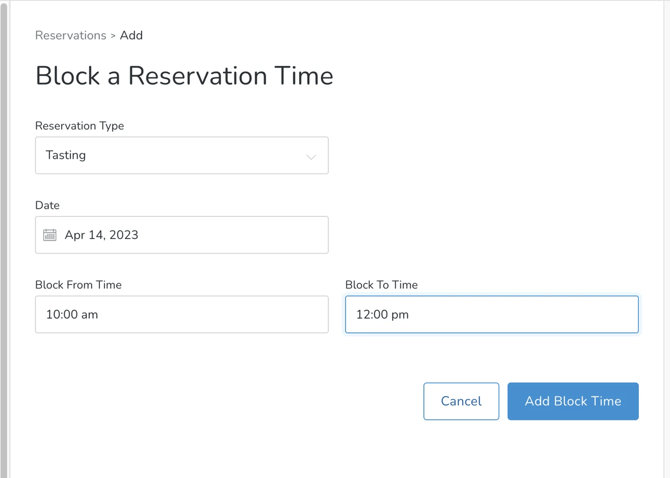This screenshot has width=670, height=478.
Task: Submit with Add Block Time button
Action: point(572,401)
